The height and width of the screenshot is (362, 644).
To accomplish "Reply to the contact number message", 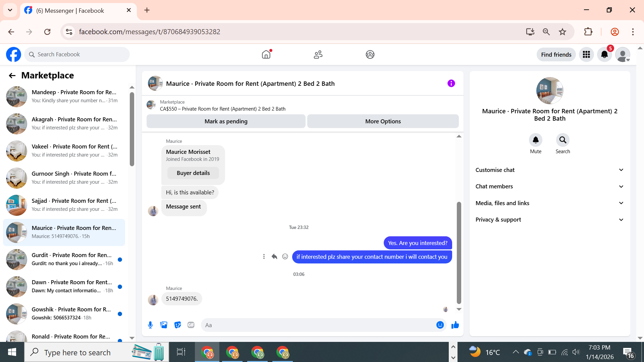I will coord(274,256).
